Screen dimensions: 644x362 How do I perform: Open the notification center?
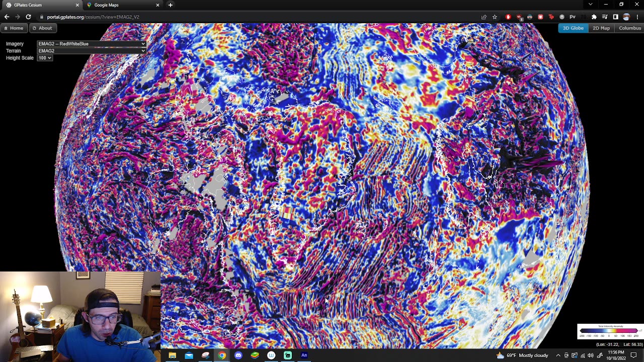(x=633, y=355)
